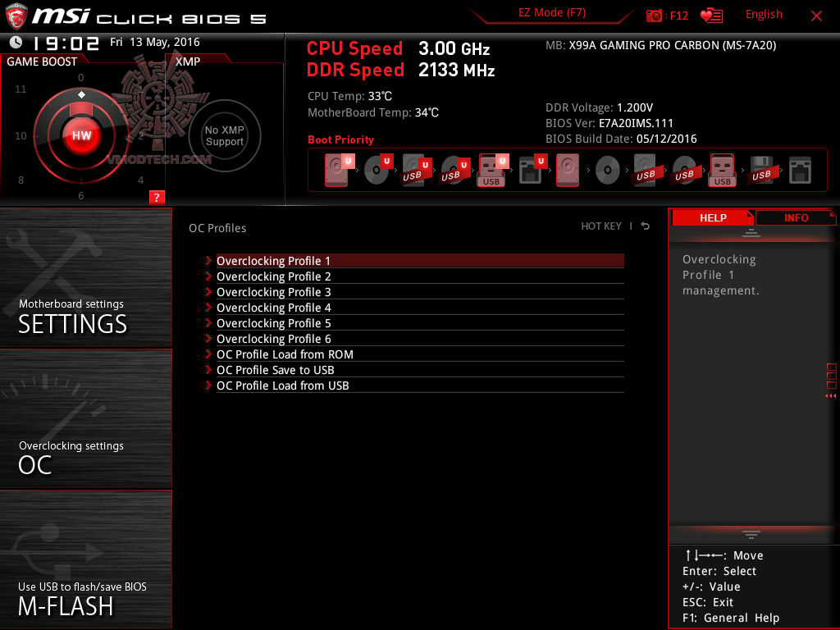Viewport: 840px width, 630px height.
Task: Expand Overclocking Profile 4 chevron
Action: click(x=209, y=308)
